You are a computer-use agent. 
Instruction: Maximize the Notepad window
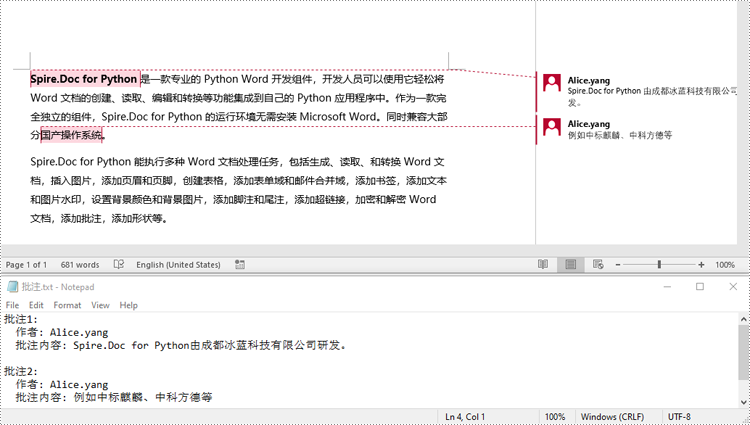(x=700, y=286)
